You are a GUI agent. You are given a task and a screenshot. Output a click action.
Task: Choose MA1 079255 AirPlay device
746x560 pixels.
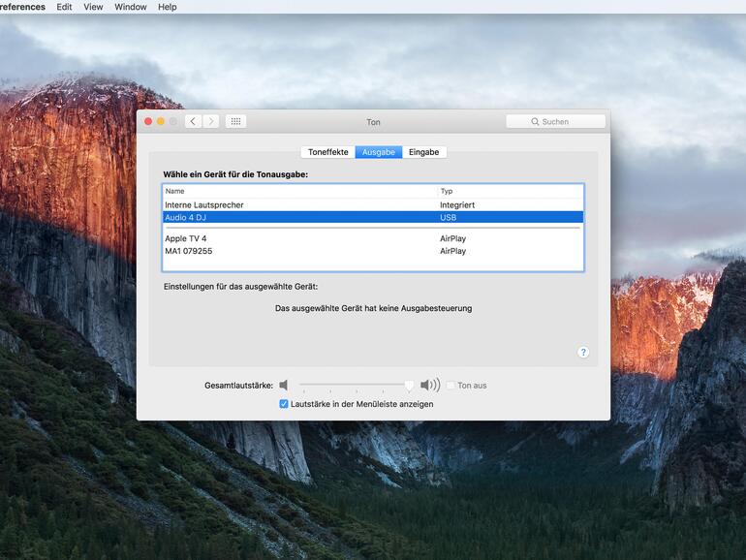coord(373,251)
